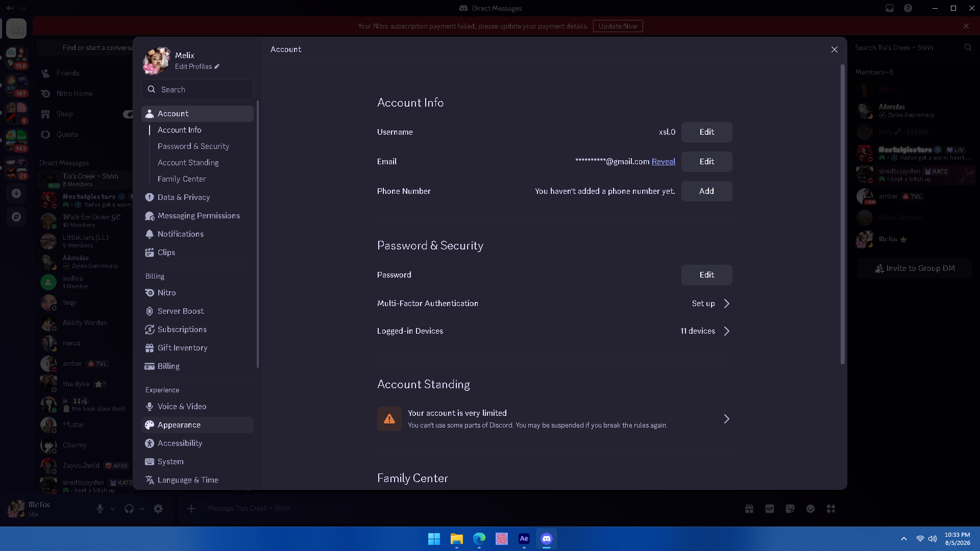Viewport: 980px width, 551px height.
Task: Open After Effects from the taskbar
Action: click(524, 539)
